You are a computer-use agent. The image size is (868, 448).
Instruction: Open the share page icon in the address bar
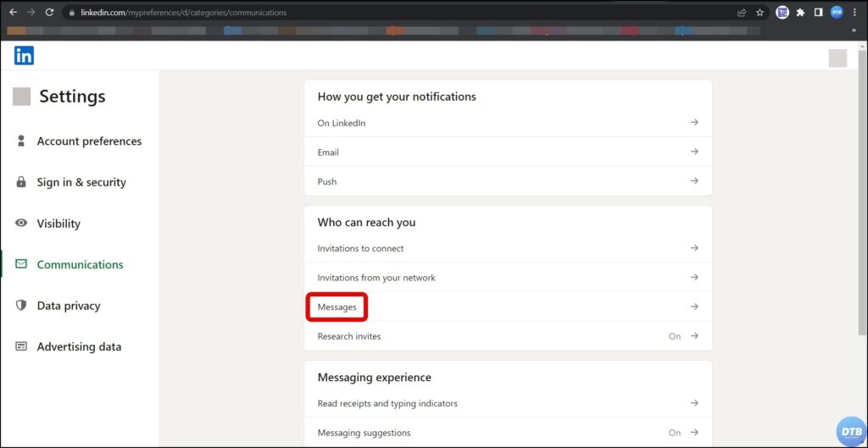(x=742, y=12)
